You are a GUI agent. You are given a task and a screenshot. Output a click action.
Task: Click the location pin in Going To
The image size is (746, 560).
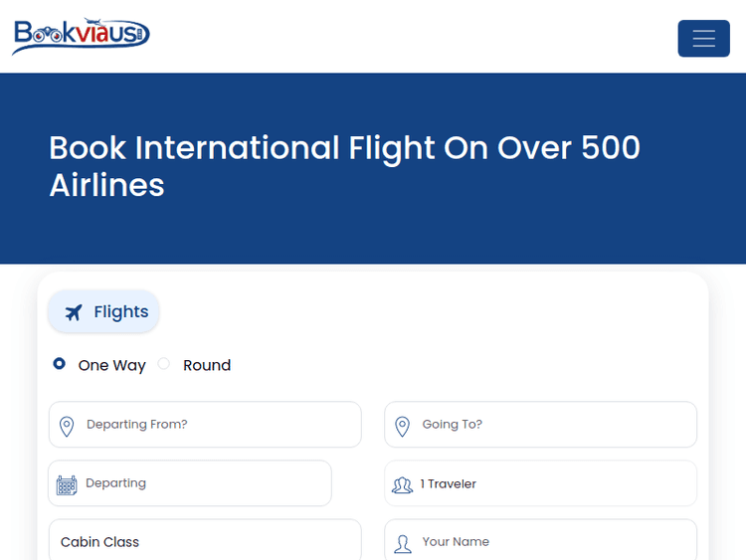tap(403, 427)
